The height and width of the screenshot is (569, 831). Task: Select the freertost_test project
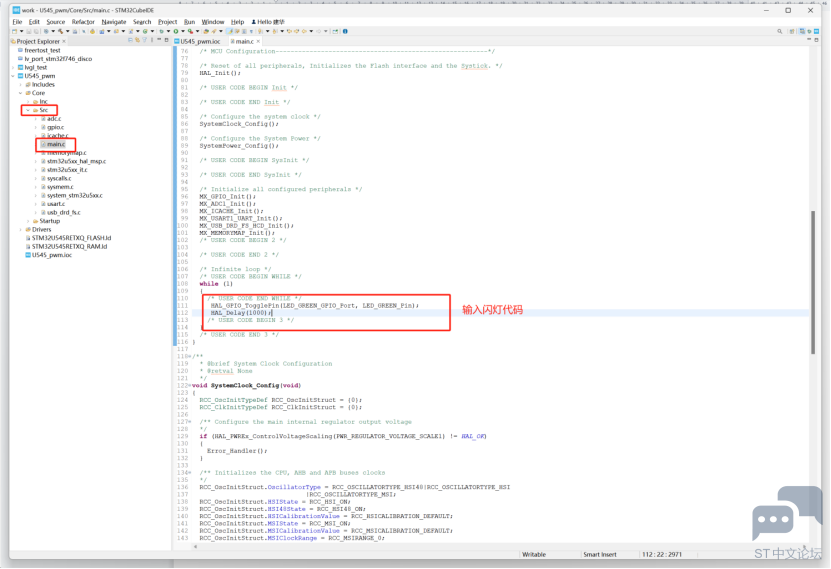click(41, 50)
